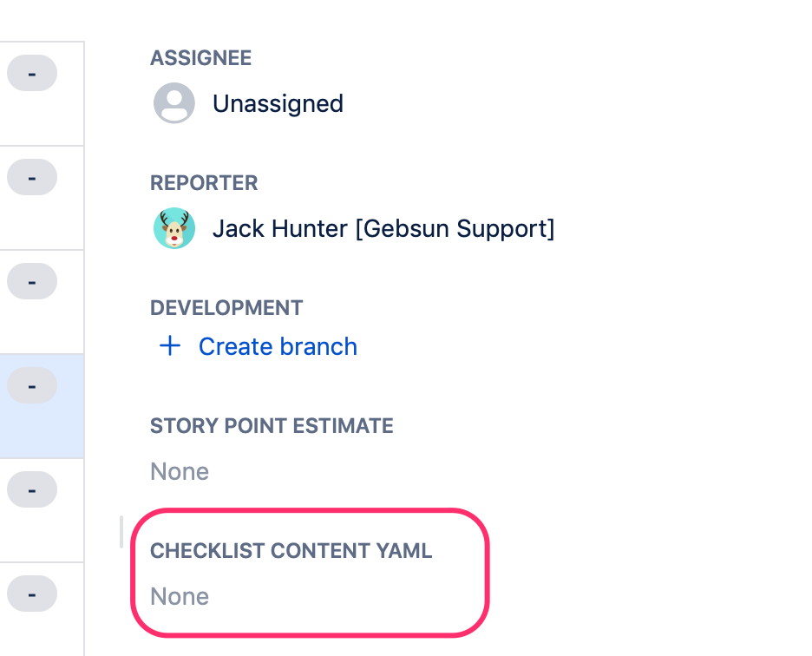Click the bottom minus pill icon
The height and width of the screenshot is (656, 812).
(31, 594)
